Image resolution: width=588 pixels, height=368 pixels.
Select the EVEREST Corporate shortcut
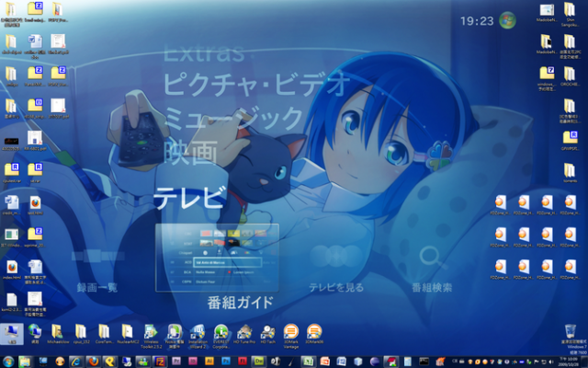[x=220, y=336]
